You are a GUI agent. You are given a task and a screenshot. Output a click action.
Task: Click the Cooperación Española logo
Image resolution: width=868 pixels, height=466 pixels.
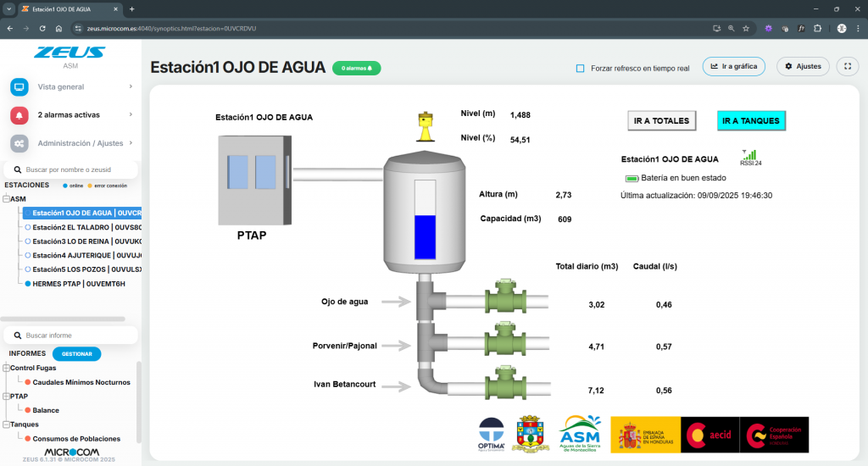coord(774,435)
